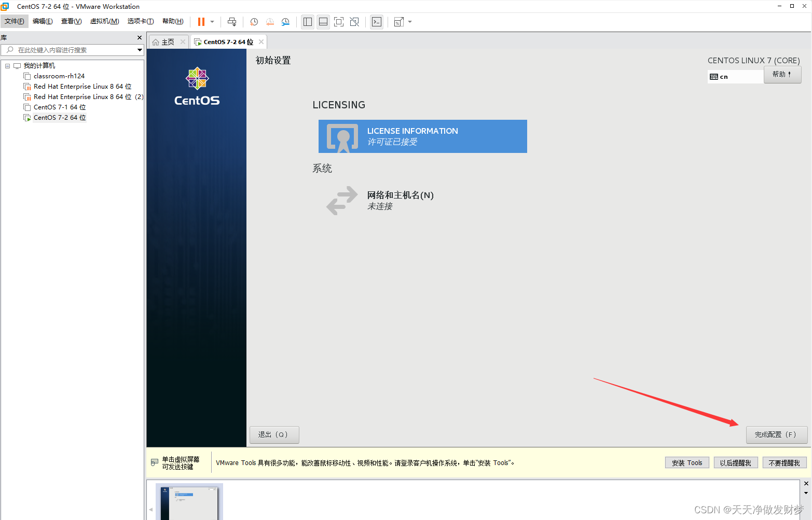Open the 文件(F) menu
812x520 pixels.
pos(15,21)
